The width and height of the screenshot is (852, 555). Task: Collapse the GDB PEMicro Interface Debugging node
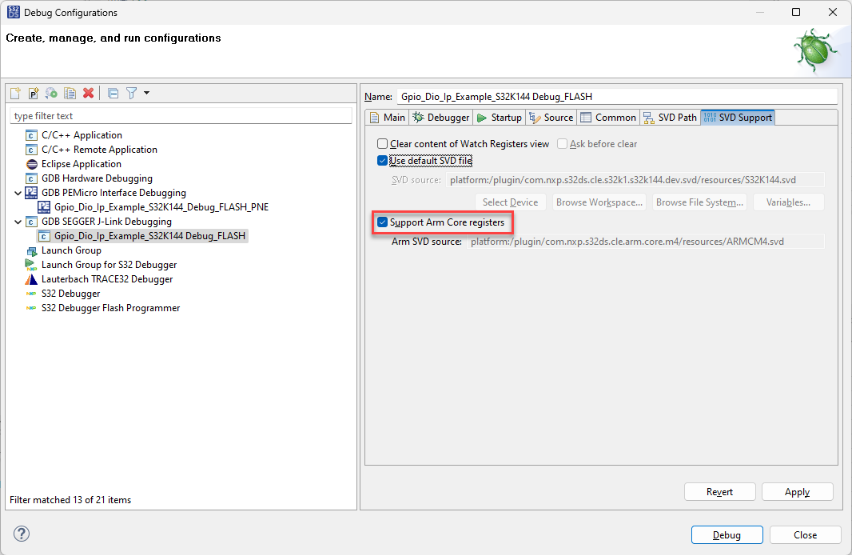click(18, 193)
